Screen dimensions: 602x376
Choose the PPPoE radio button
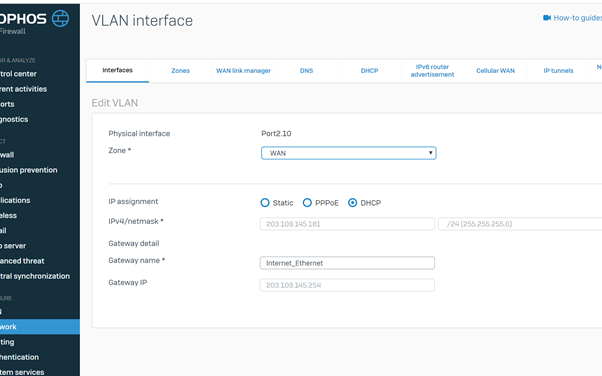(307, 202)
